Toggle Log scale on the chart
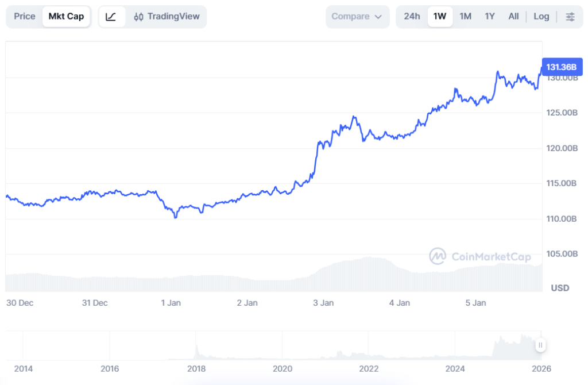The image size is (588, 385). click(541, 17)
